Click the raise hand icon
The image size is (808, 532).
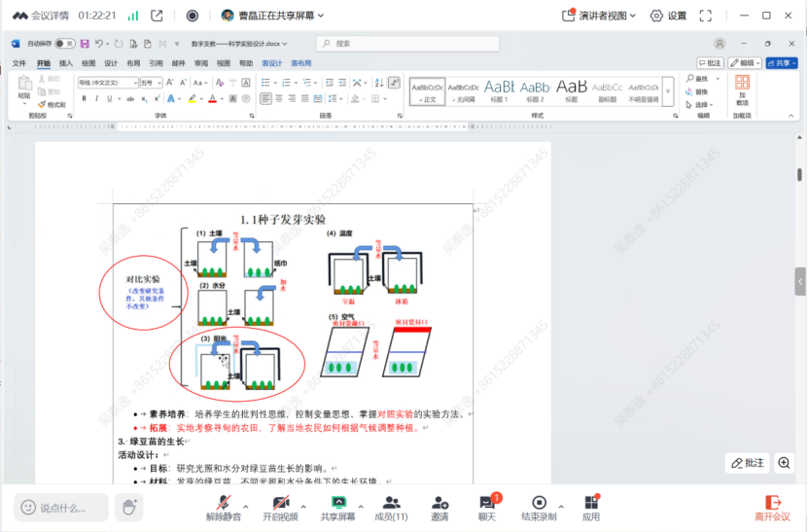tap(128, 506)
